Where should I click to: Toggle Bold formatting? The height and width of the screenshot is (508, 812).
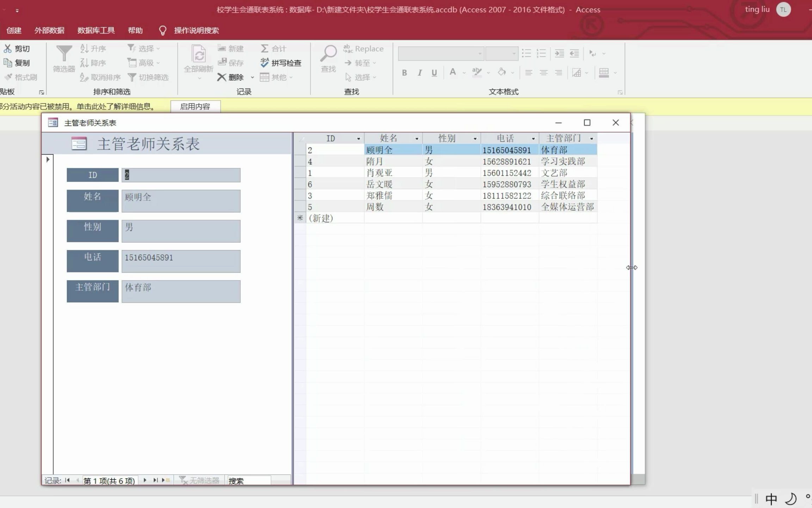pos(405,73)
